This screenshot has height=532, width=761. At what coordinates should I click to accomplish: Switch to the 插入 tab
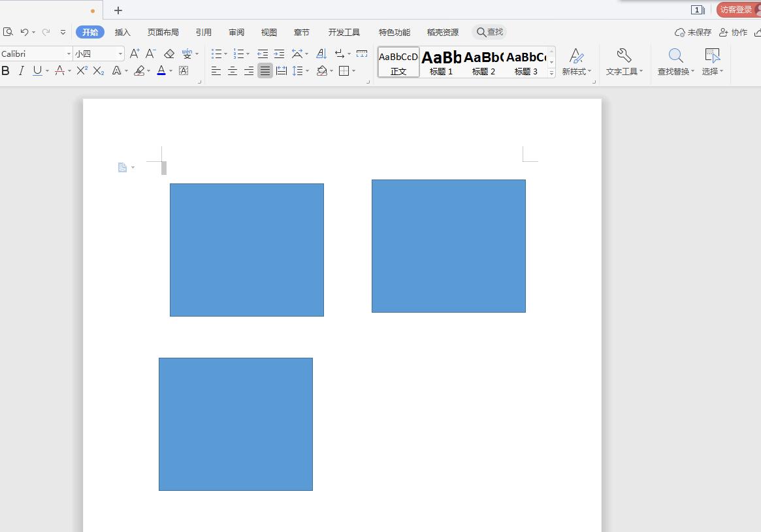point(122,32)
